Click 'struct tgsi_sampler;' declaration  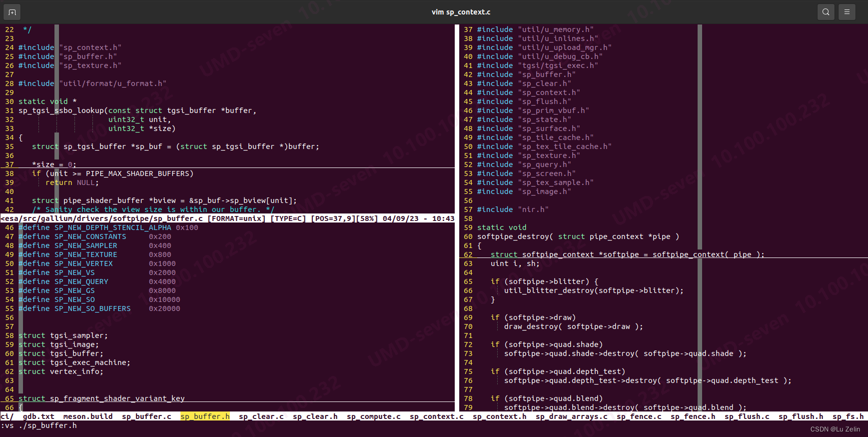click(x=63, y=335)
